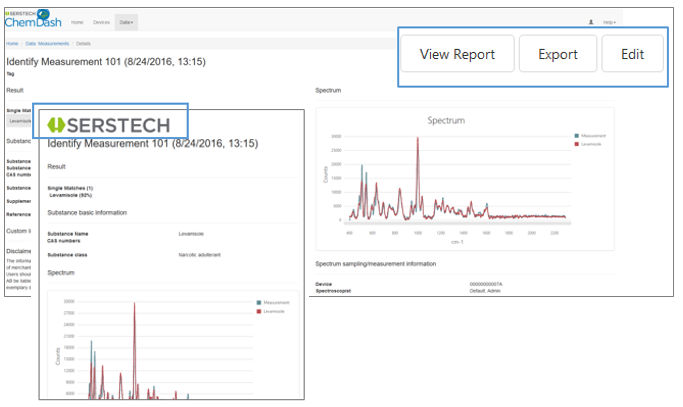
Task: Open the Data dropdown menu
Action: 126,22
